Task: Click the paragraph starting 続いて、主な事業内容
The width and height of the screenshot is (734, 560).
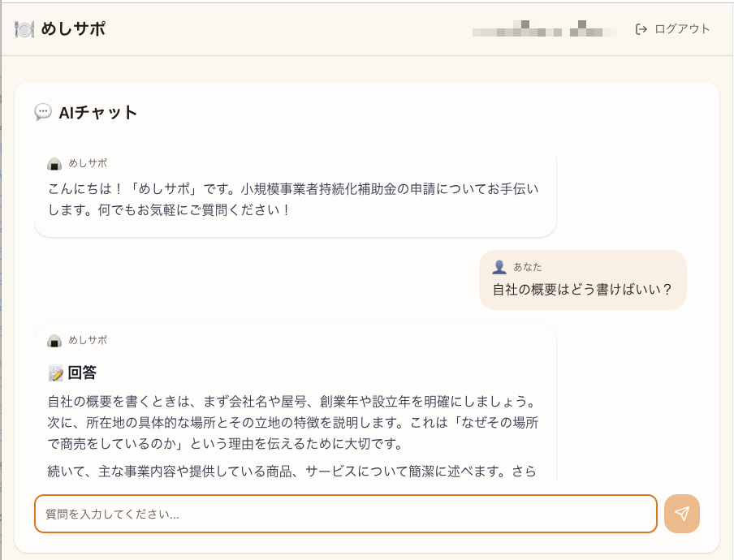Action: pos(293,471)
